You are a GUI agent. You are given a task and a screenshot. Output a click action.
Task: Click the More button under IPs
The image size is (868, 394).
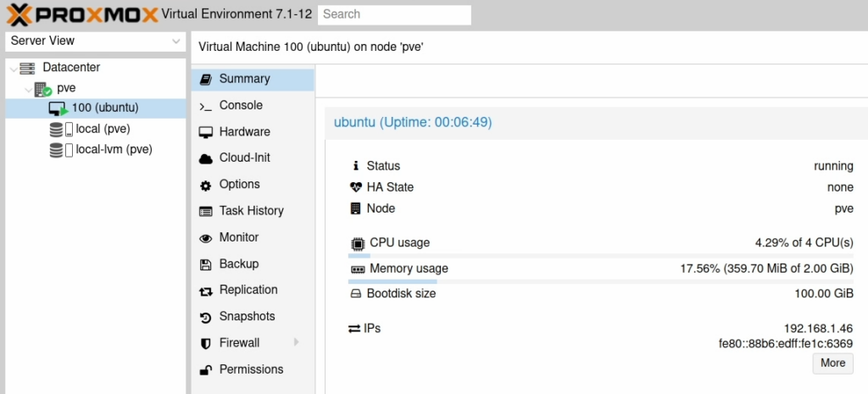coord(832,363)
